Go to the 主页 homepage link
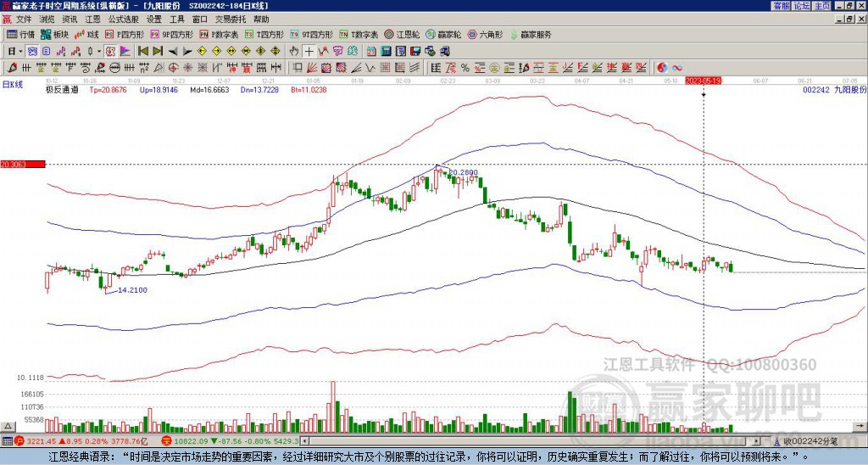 [821, 6]
